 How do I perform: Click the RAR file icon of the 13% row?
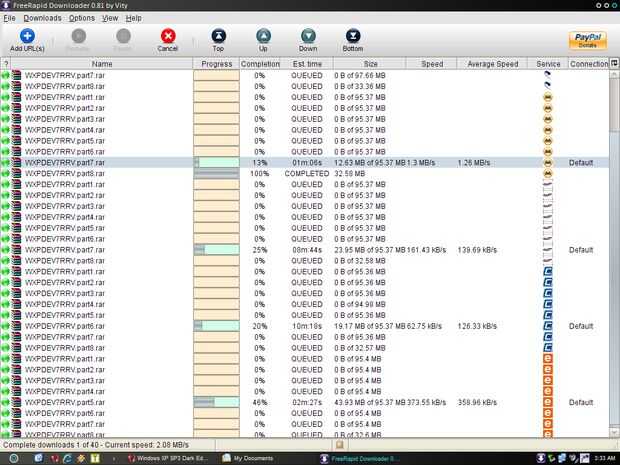(x=16, y=163)
